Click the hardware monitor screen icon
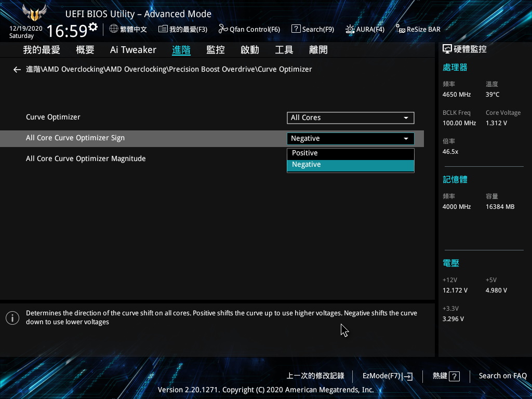The image size is (532, 399). pos(447,49)
